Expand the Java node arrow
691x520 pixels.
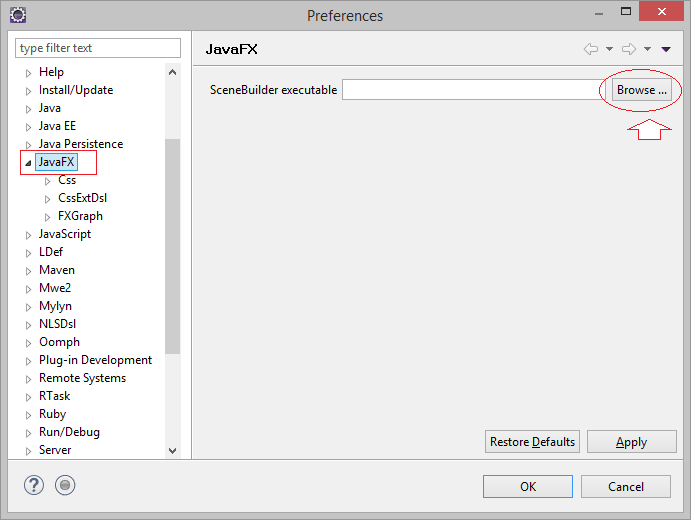click(29, 109)
